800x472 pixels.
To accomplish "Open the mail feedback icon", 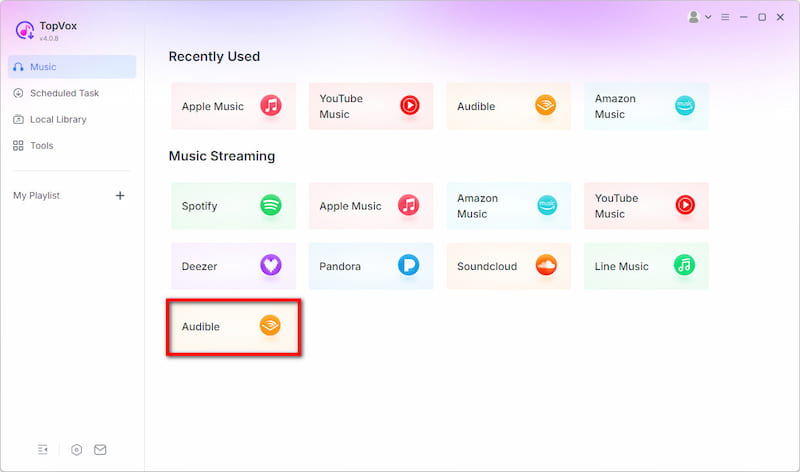I will pos(101,450).
